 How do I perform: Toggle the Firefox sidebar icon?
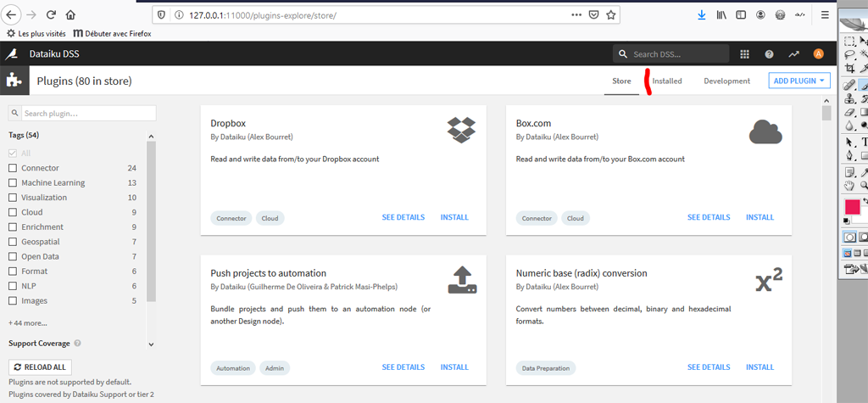coord(741,15)
